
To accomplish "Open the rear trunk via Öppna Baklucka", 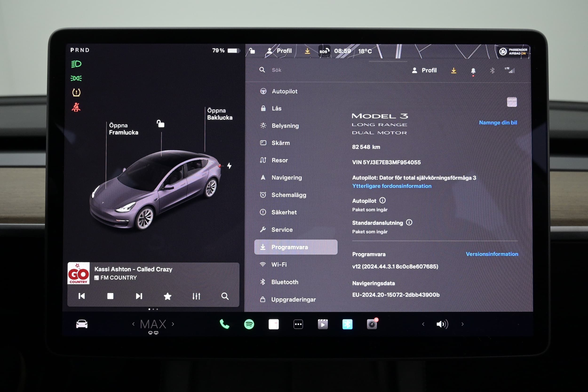I will [x=220, y=114].
